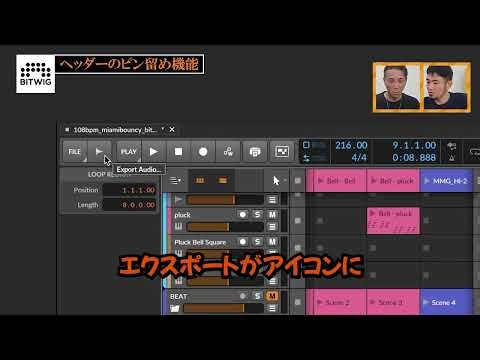Close the 108bpm_miamibouncy project tab
This screenshot has height=360, width=480.
172,129
